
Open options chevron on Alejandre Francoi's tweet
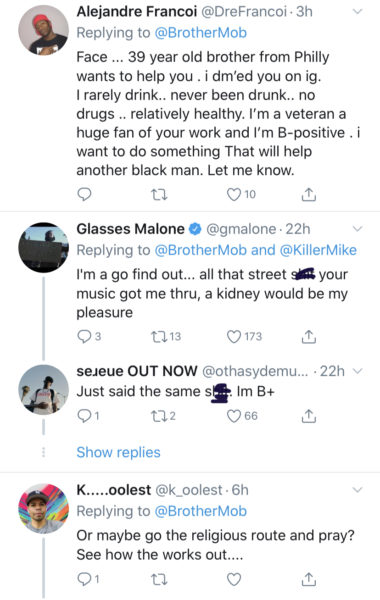pyautogui.click(x=357, y=12)
